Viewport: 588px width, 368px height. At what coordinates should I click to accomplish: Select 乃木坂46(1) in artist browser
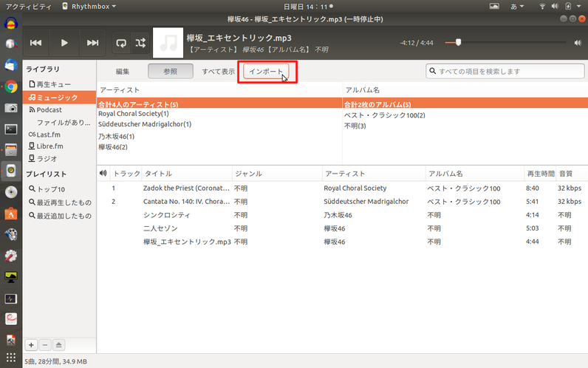coord(219,136)
